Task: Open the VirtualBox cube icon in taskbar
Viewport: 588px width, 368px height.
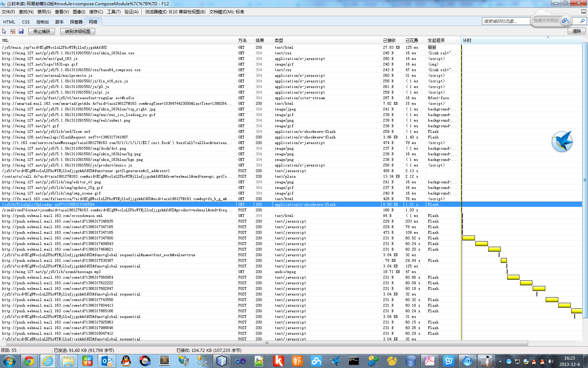Action: (x=221, y=361)
